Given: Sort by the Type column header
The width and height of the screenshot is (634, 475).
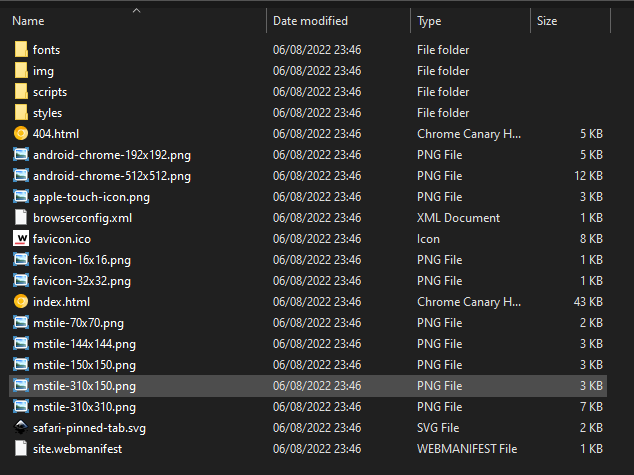Looking at the screenshot, I should 429,21.
